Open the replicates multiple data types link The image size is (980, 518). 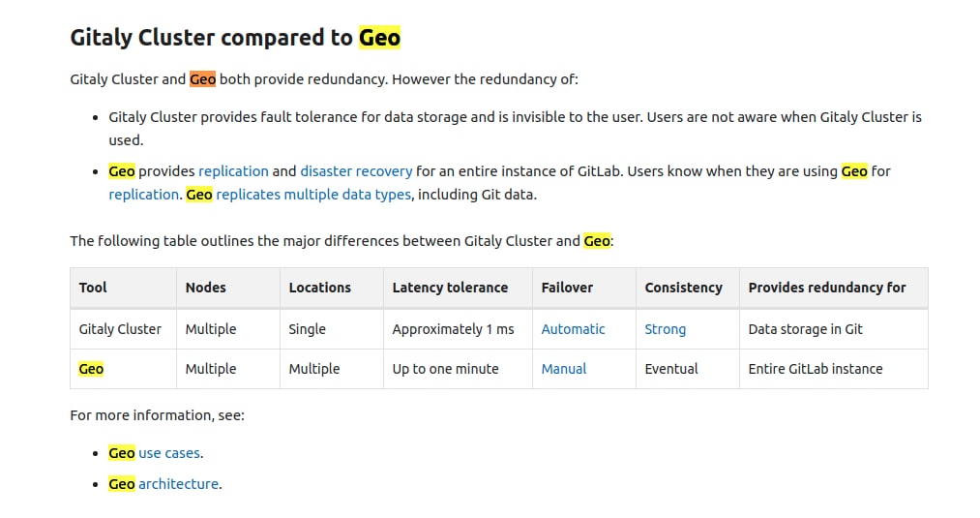click(x=313, y=195)
